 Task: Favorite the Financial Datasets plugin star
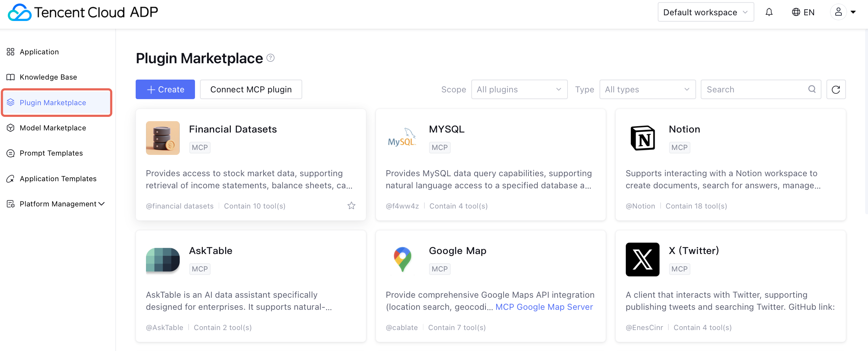(351, 206)
